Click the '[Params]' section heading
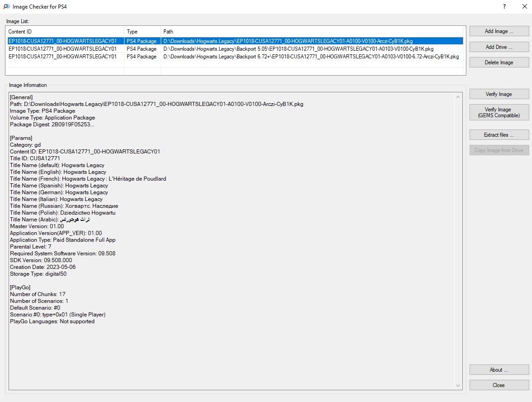The width and height of the screenshot is (532, 402). coord(21,138)
